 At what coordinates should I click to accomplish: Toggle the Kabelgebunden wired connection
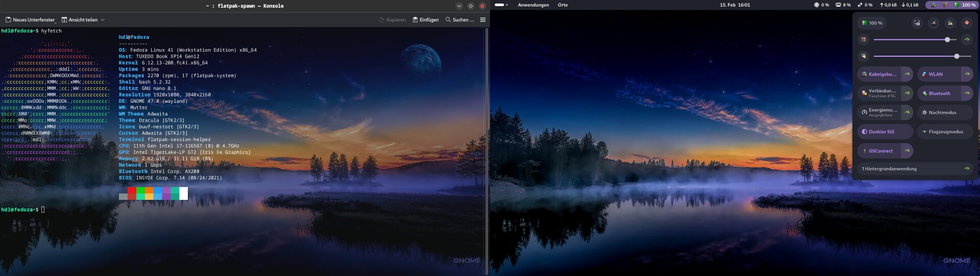point(879,74)
